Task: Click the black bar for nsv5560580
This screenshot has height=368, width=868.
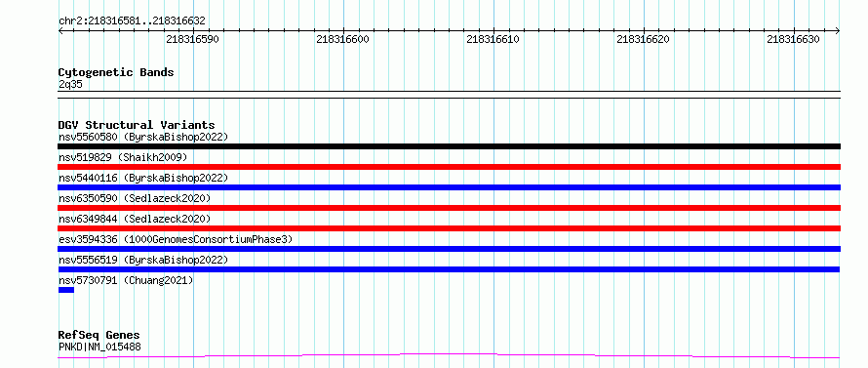Action: click(449, 146)
